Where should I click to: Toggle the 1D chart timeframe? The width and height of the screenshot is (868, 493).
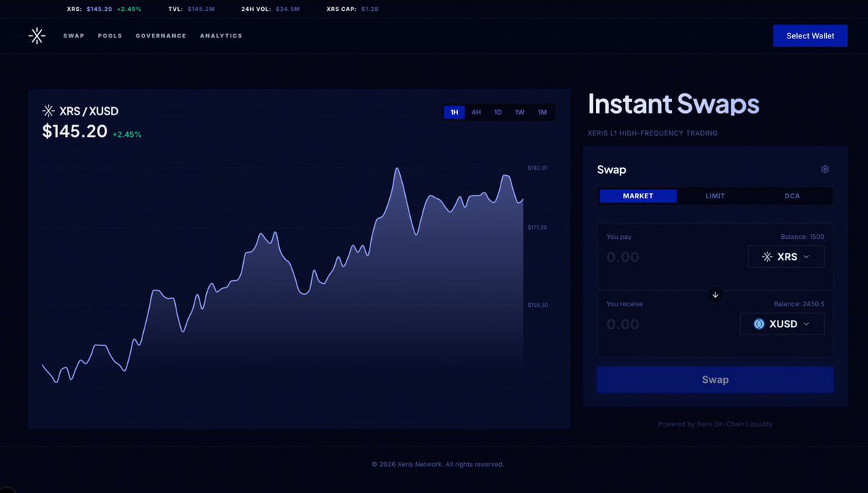(498, 112)
